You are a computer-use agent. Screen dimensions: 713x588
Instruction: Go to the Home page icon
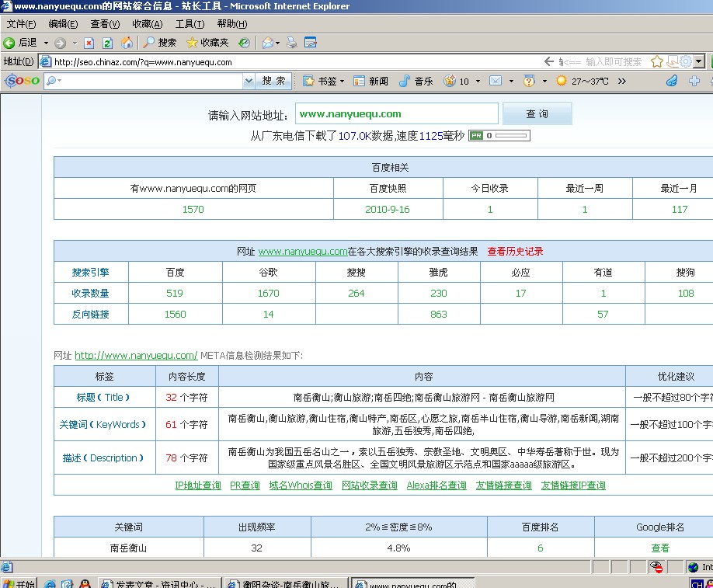coord(127,43)
